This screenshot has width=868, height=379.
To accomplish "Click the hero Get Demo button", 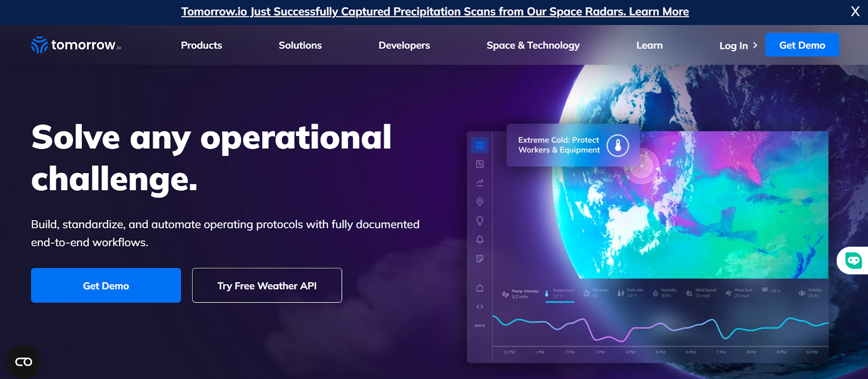I will click(106, 285).
